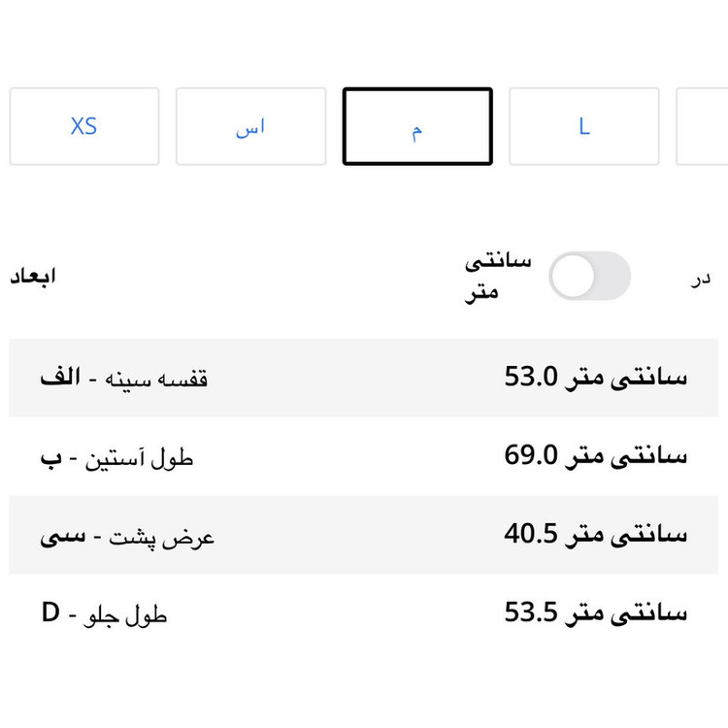728x728 pixels.
Task: Choose the م size box
Action: tap(417, 127)
